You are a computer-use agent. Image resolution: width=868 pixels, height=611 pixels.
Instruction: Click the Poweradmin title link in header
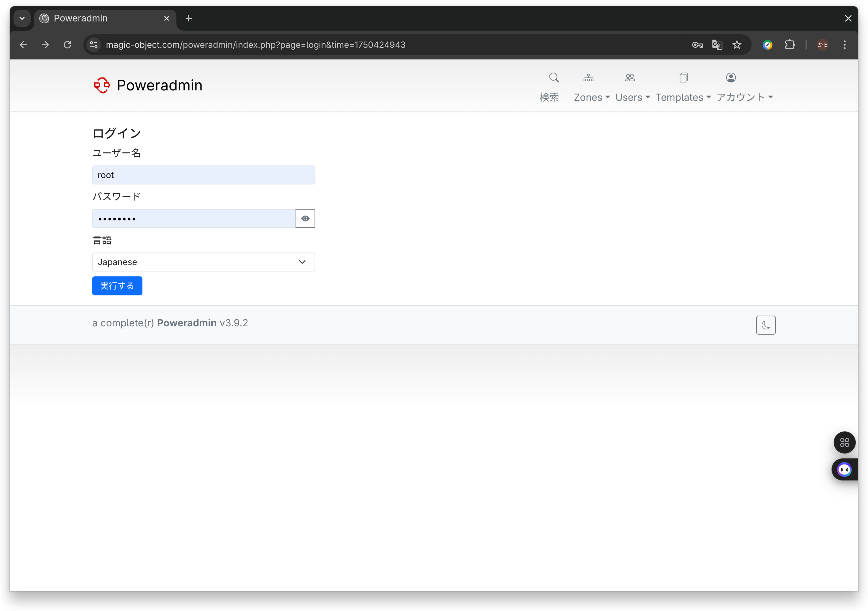[x=160, y=85]
